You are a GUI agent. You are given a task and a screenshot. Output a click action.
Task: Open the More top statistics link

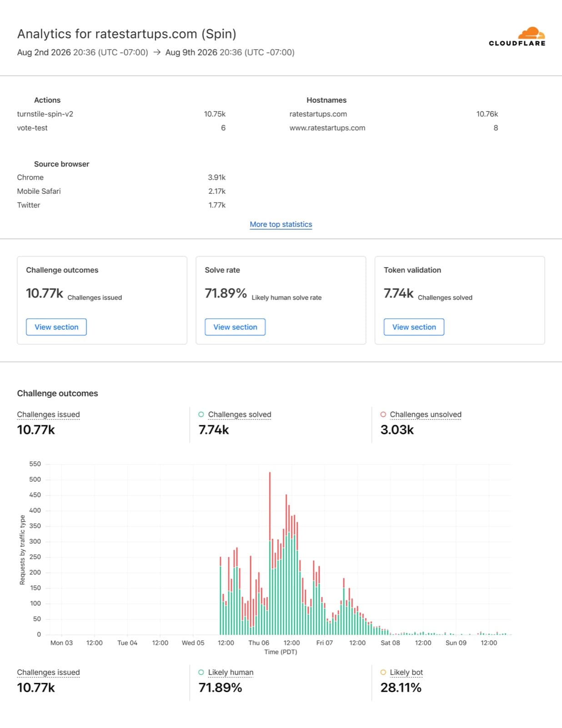click(x=281, y=224)
